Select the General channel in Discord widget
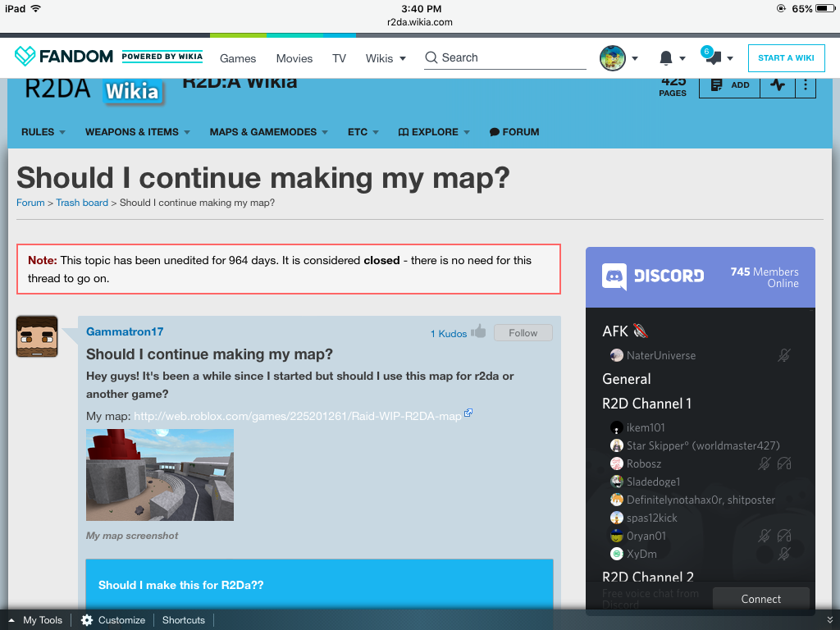 [626, 379]
